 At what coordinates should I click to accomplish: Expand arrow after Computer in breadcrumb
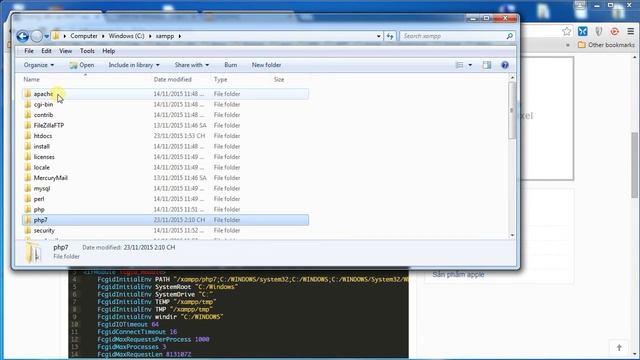point(103,36)
